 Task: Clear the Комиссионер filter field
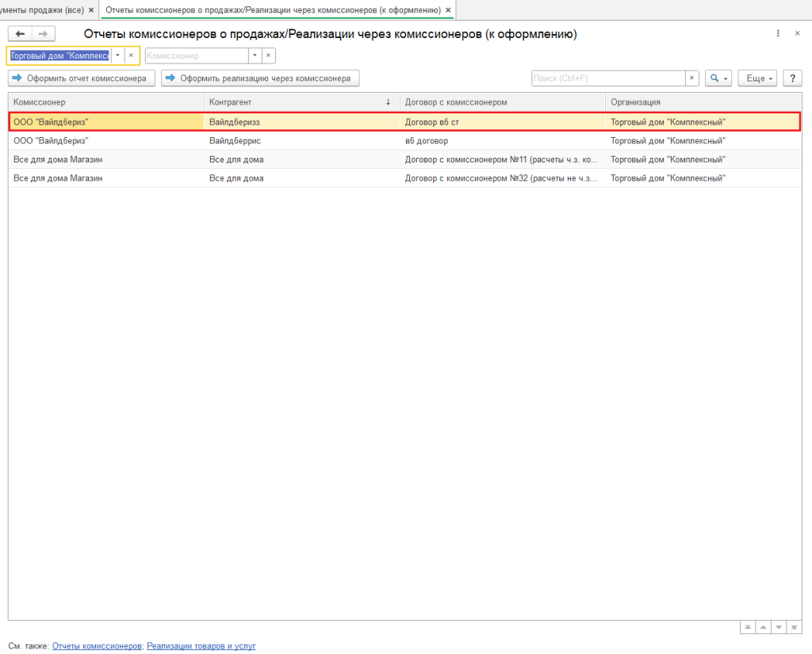click(x=268, y=55)
